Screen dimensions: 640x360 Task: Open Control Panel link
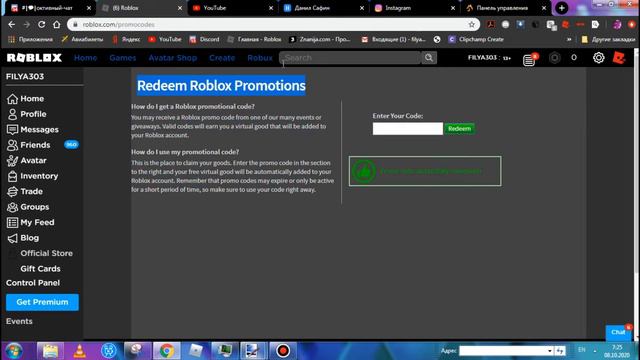33,283
